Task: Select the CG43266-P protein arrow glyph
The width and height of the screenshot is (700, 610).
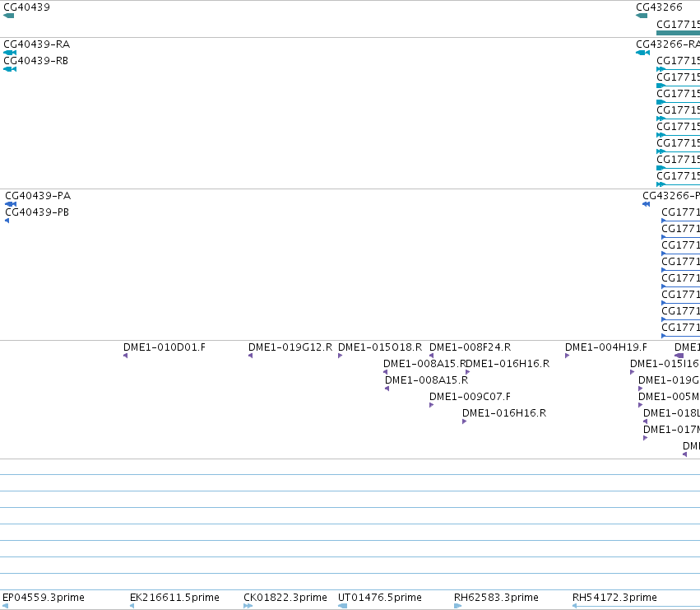Action: point(646,204)
